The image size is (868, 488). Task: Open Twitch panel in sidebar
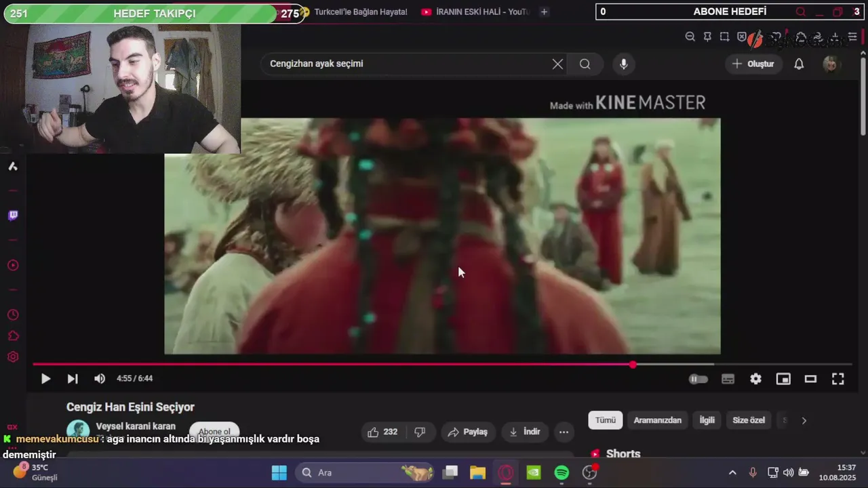pyautogui.click(x=13, y=216)
